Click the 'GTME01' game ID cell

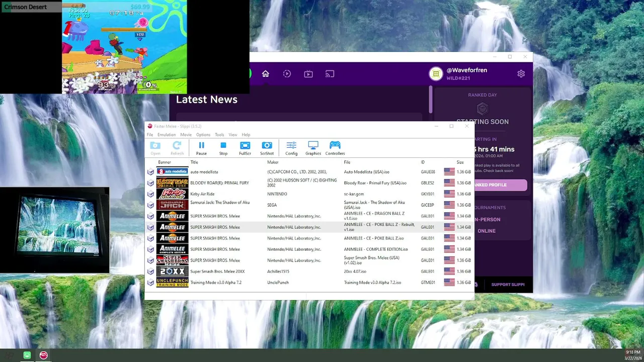tap(428, 283)
